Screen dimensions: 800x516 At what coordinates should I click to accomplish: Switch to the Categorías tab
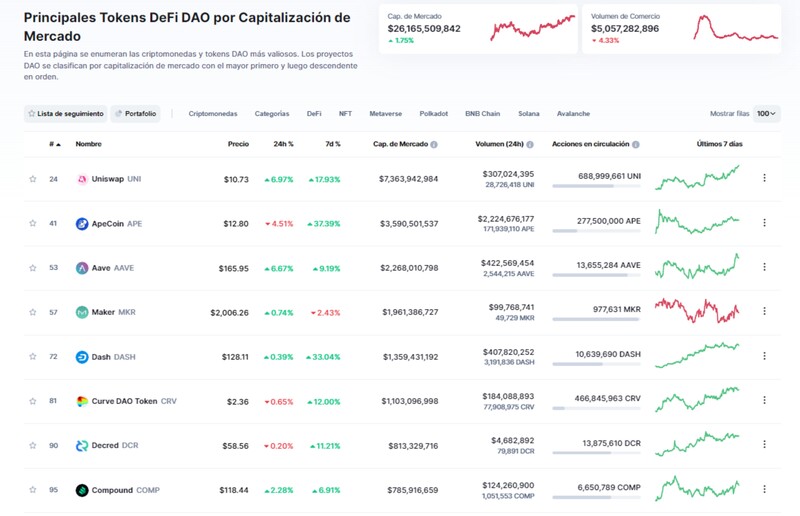pos(272,113)
